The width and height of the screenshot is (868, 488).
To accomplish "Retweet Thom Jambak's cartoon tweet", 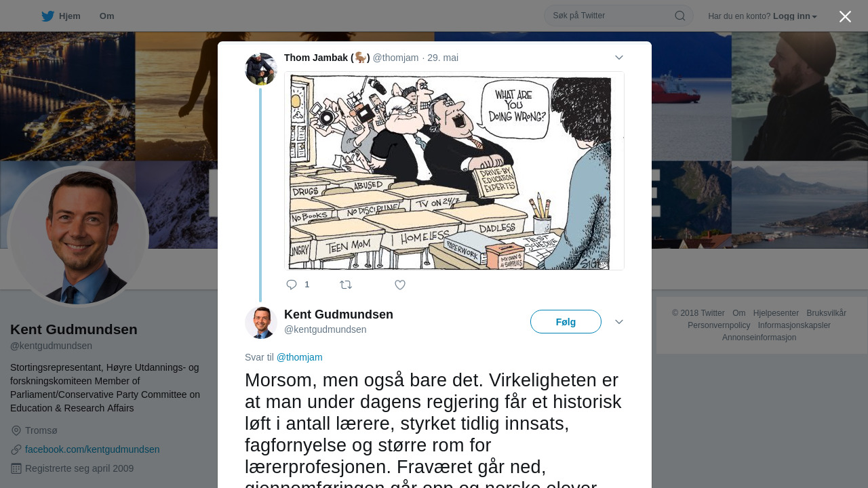I will (x=346, y=285).
